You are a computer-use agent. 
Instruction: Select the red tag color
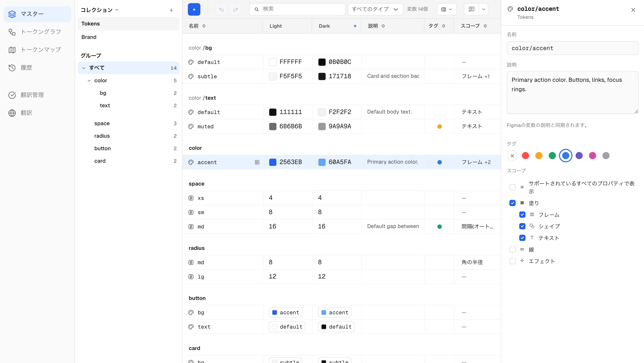point(525,156)
